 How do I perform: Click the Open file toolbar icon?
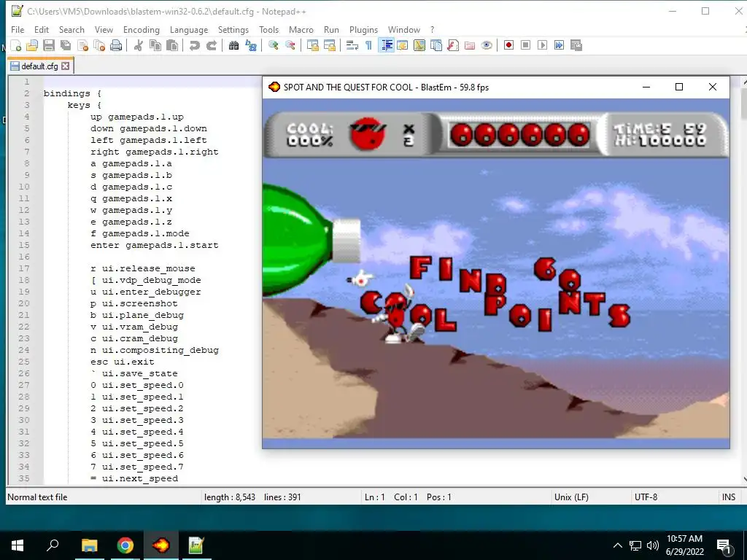click(32, 46)
